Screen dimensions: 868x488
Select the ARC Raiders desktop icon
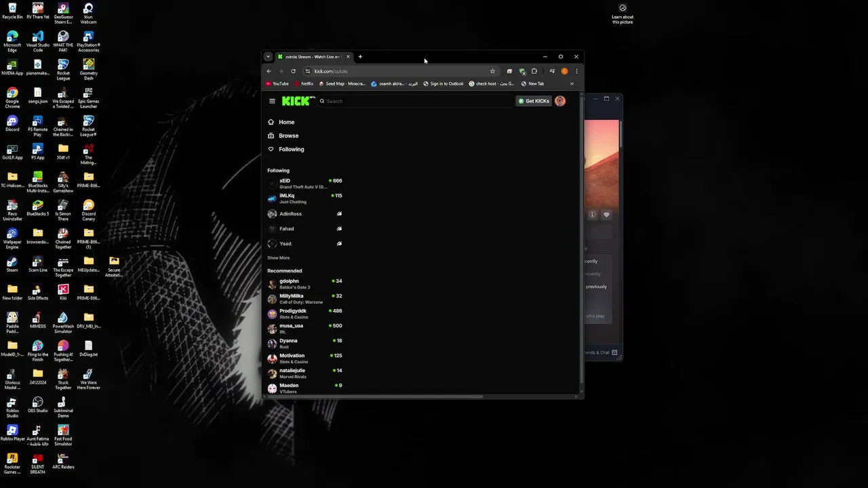[63, 462]
